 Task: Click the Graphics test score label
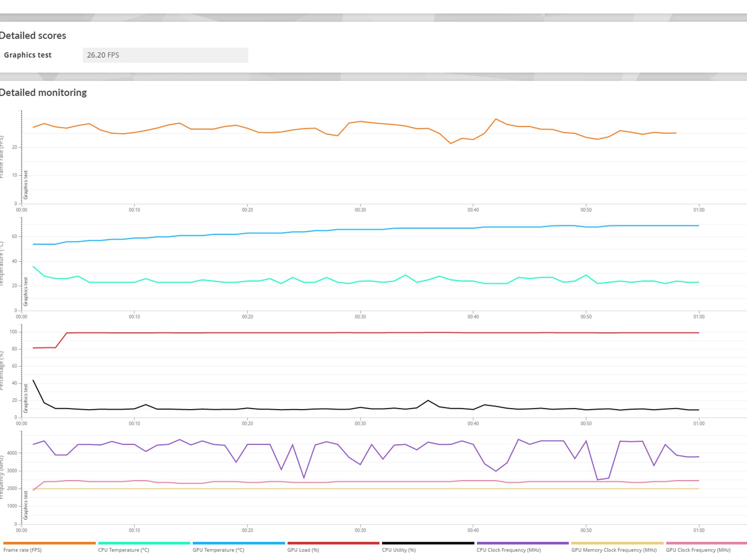(28, 55)
